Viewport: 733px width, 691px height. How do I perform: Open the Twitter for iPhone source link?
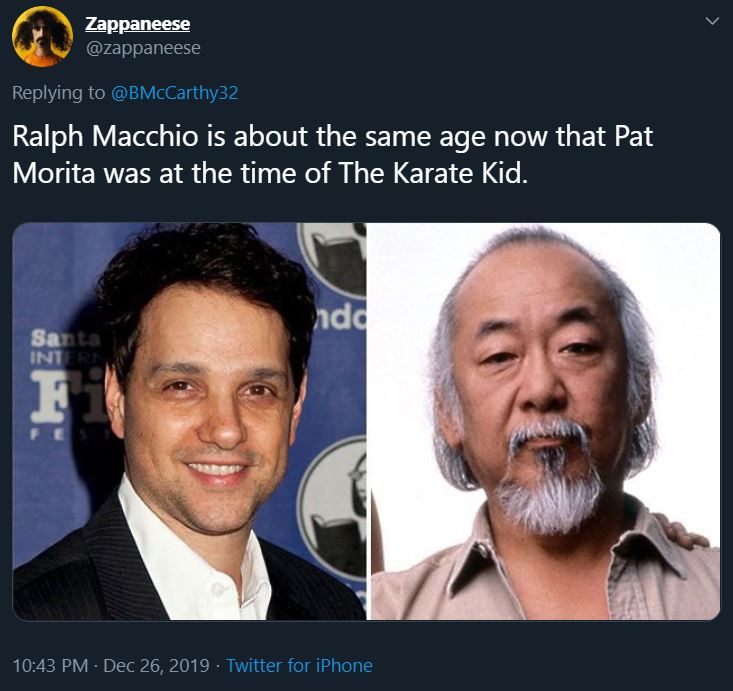point(299,665)
